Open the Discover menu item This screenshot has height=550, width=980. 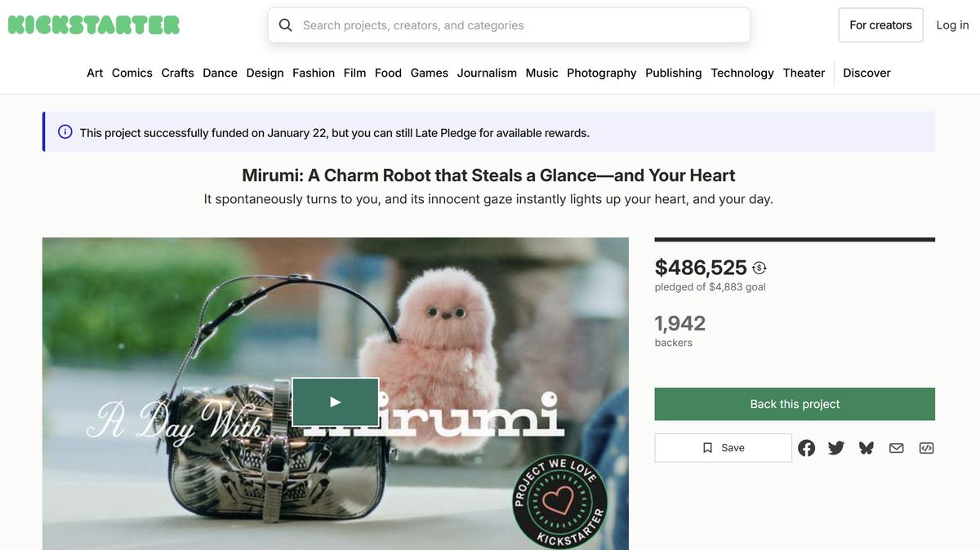[866, 73]
